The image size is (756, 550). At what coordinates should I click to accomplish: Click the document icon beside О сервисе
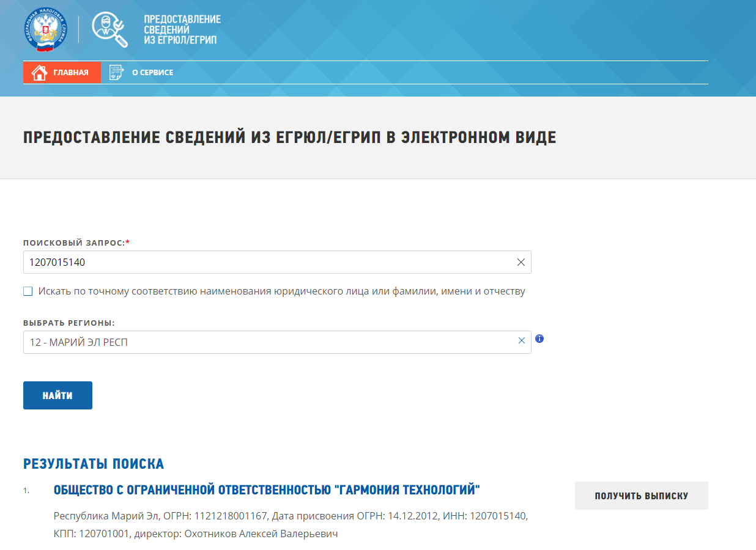coord(116,73)
